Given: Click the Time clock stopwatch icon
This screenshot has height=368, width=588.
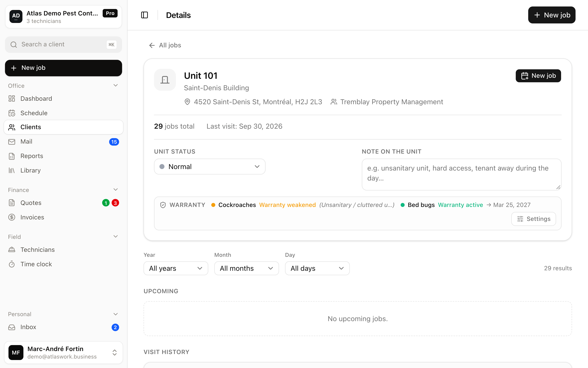Looking at the screenshot, I should 12,264.
